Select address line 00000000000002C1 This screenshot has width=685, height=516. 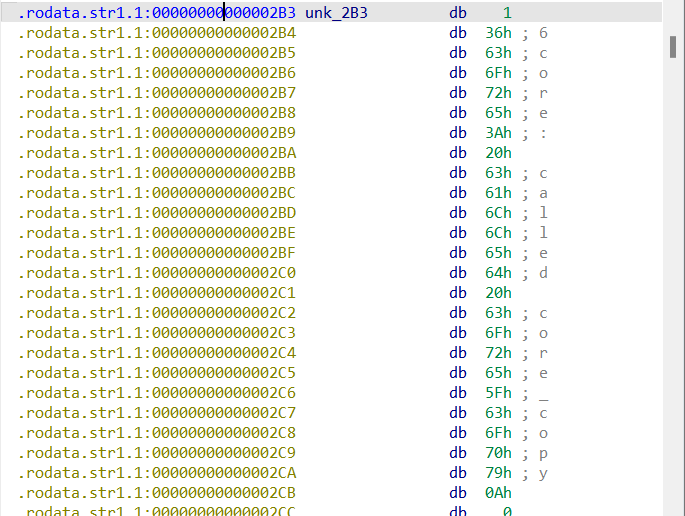(x=157, y=293)
